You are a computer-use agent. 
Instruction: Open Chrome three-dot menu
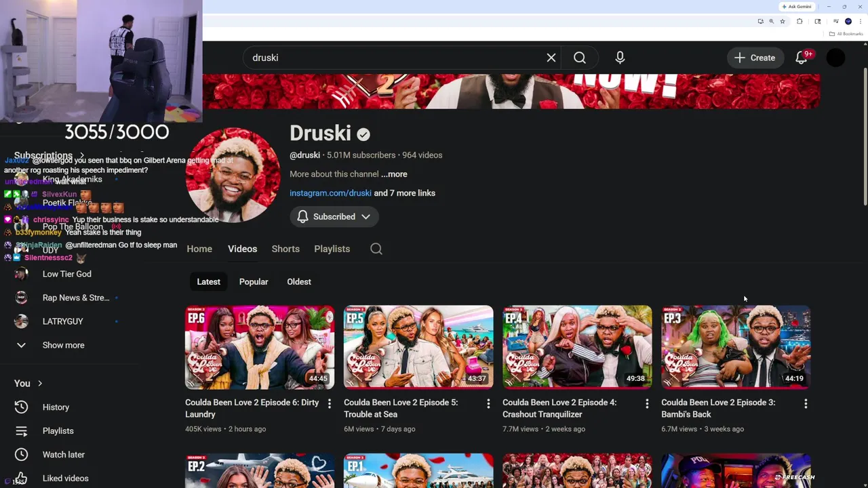tap(861, 21)
